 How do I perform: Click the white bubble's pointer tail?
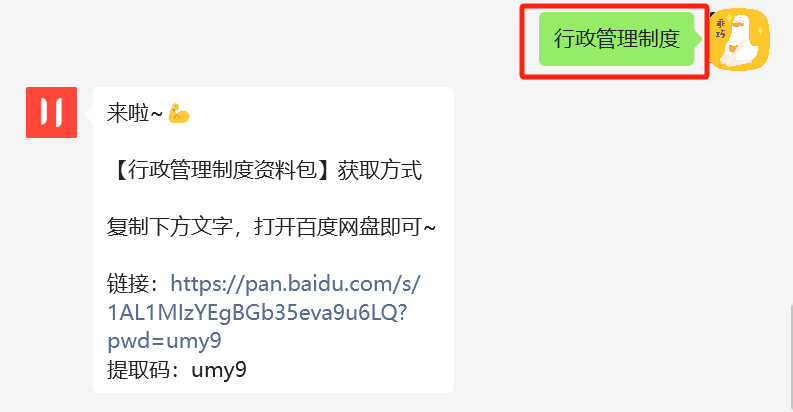click(x=90, y=114)
